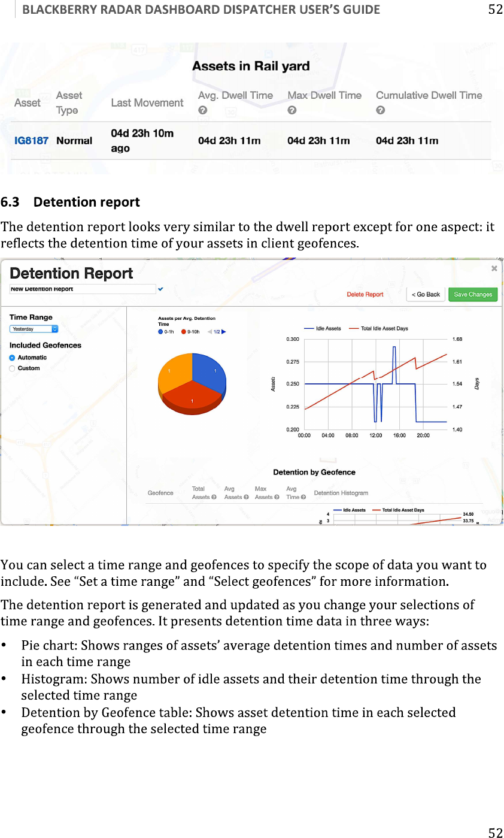The height and width of the screenshot is (838, 504).
Task: Open the Time Range dropdown set to Yesterday
Action: tap(34, 329)
